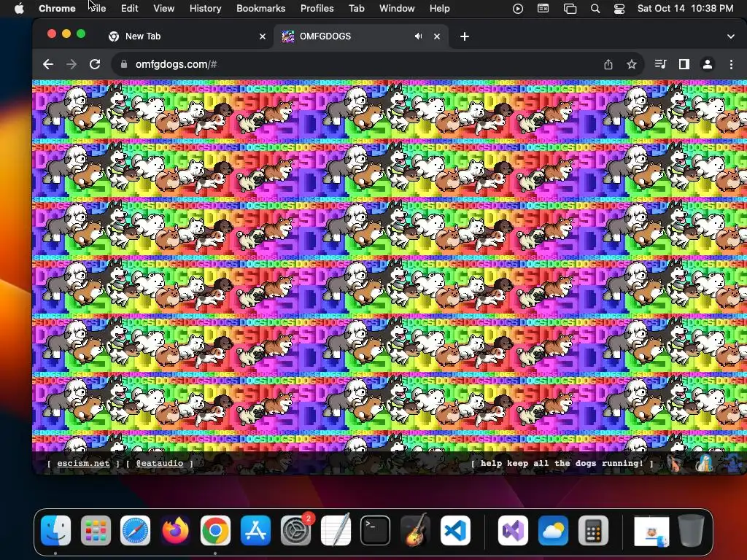Open the Tab menu
The height and width of the screenshot is (560, 747).
click(356, 8)
